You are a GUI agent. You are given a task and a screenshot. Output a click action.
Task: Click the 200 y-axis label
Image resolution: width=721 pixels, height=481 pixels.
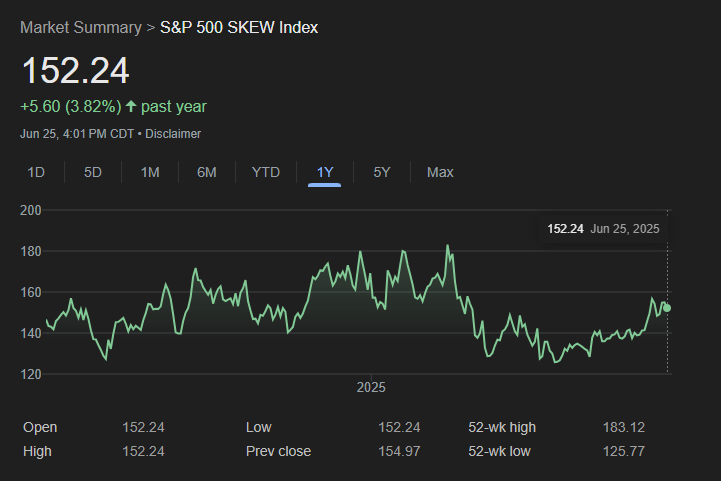pos(31,211)
